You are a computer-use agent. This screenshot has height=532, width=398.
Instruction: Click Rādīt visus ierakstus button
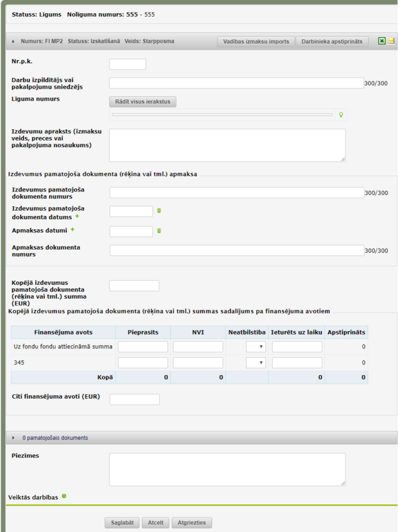point(143,101)
